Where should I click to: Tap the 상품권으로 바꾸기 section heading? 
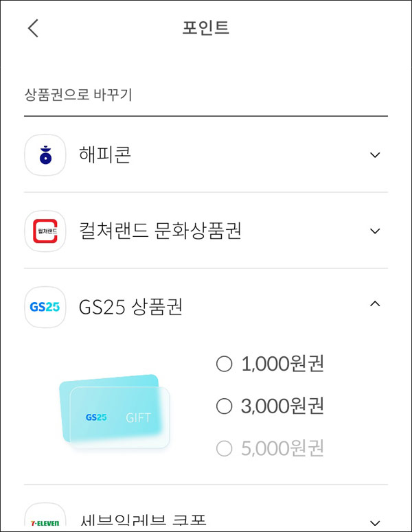point(78,94)
